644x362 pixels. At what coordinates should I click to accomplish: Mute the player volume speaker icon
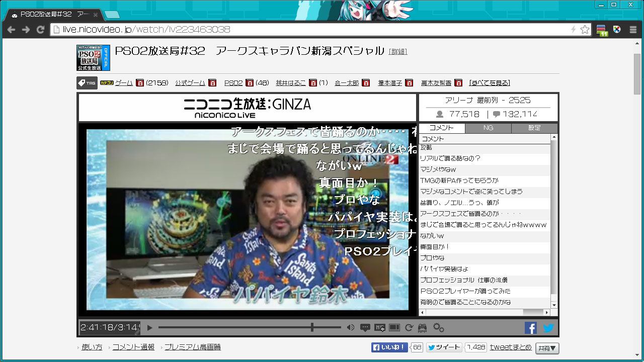tap(351, 328)
